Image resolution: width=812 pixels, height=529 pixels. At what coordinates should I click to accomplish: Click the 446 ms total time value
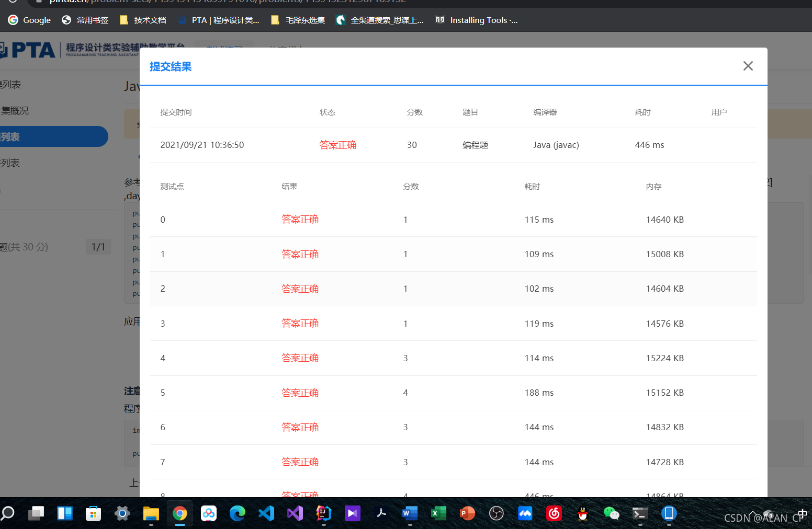click(x=649, y=145)
